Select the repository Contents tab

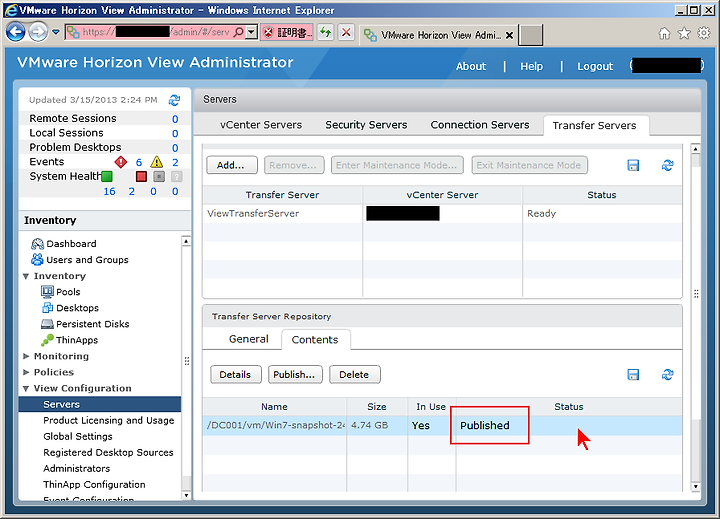coord(315,340)
